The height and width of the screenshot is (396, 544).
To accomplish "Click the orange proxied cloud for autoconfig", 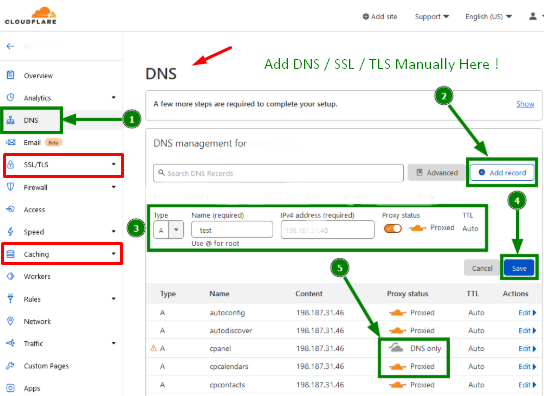I will click(397, 313).
